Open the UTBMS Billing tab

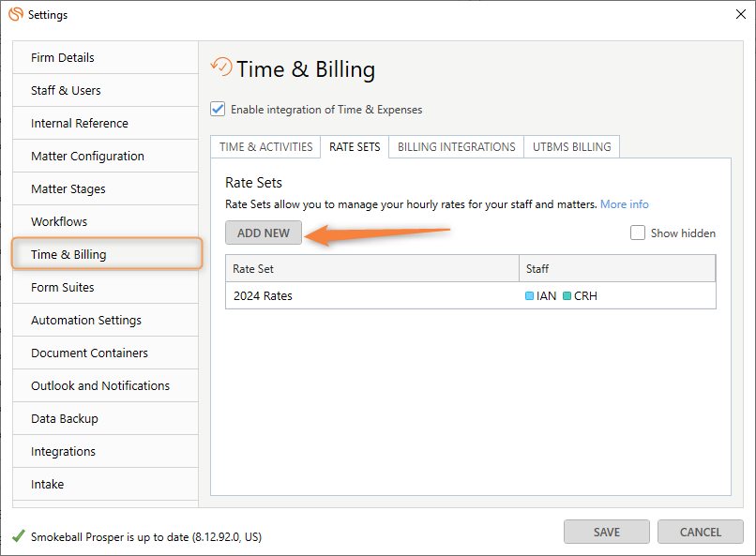(572, 147)
